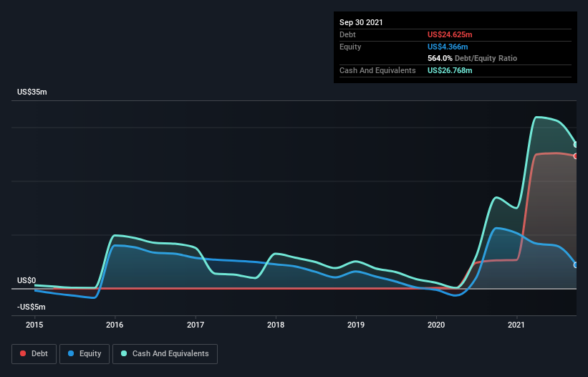
Task: Toggle the Debt series in the legend
Action: [x=34, y=354]
